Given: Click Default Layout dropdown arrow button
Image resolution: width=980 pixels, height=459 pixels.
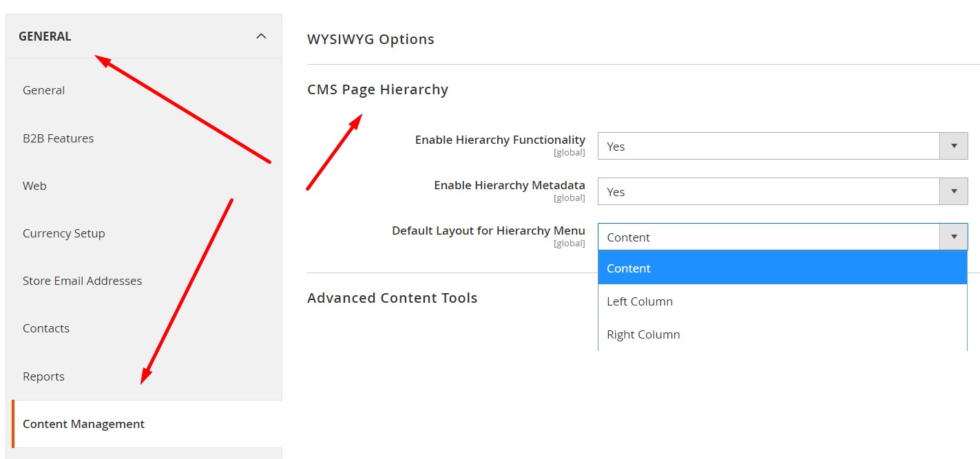Looking at the screenshot, I should [954, 237].
